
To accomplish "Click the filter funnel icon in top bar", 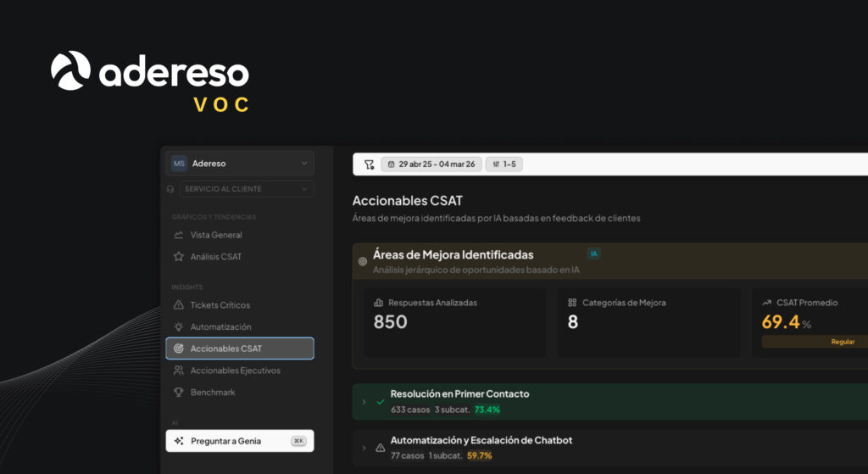I will pyautogui.click(x=369, y=165).
